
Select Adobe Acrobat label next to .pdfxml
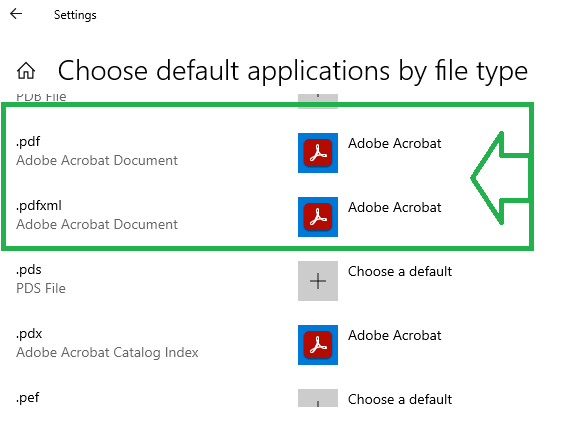coord(395,207)
